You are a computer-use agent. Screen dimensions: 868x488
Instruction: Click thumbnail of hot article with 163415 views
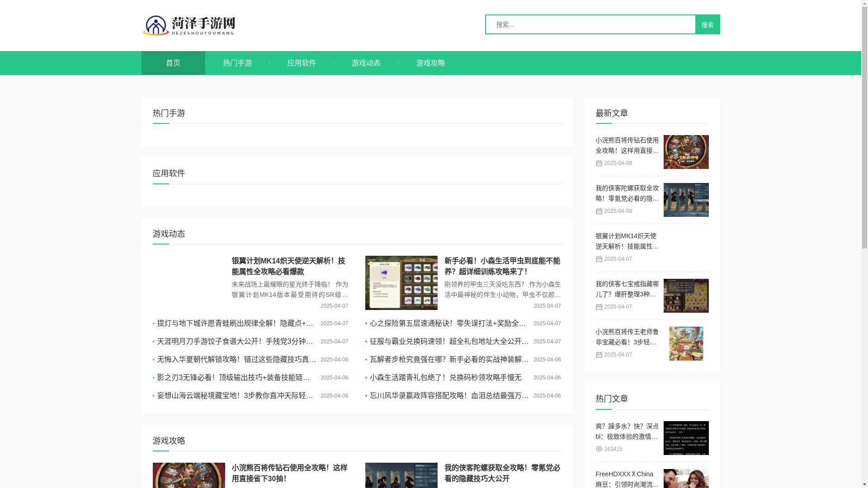(x=686, y=438)
